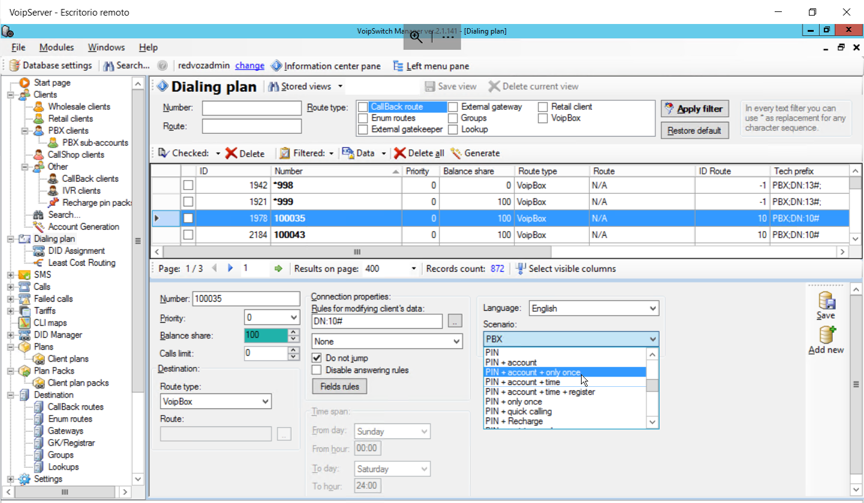The image size is (864, 503).
Task: Click the Save database icon
Action: pyautogui.click(x=826, y=300)
